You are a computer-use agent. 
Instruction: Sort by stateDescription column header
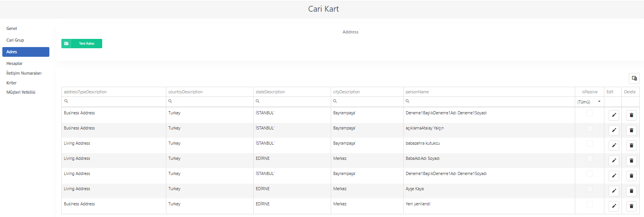[292, 92]
